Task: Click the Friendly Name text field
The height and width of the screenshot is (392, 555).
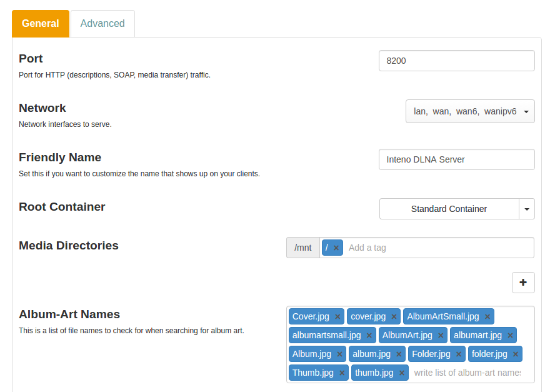Action: point(456,159)
